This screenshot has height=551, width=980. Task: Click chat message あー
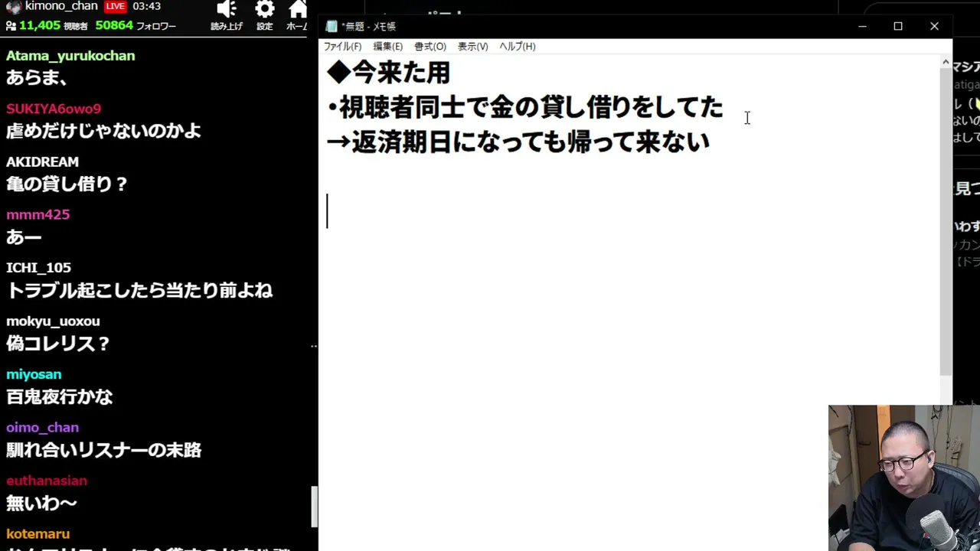[x=24, y=237]
